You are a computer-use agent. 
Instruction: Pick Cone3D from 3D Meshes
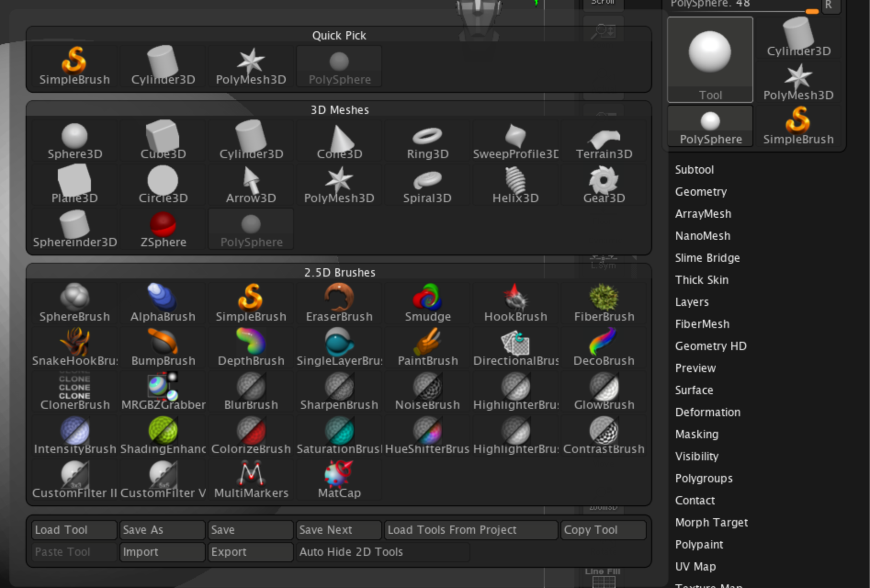339,141
